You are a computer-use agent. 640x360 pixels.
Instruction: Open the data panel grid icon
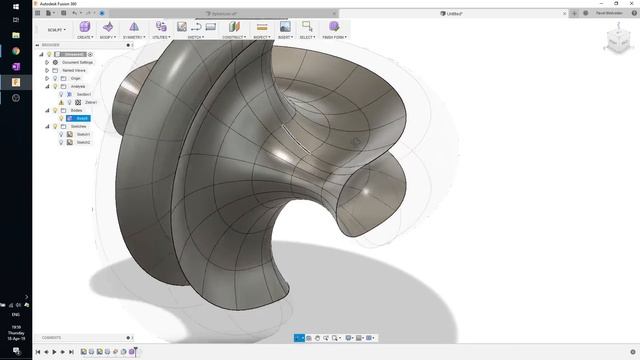tap(38, 13)
